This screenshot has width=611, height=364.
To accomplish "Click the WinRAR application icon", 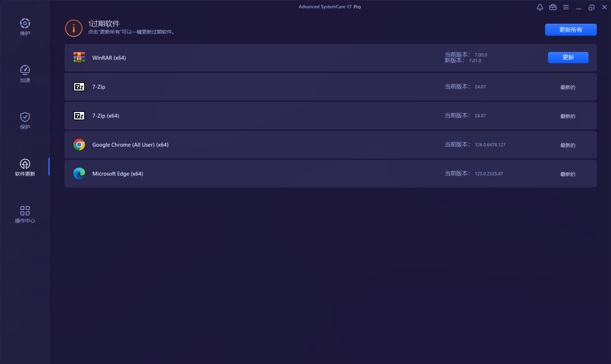I will pos(79,58).
